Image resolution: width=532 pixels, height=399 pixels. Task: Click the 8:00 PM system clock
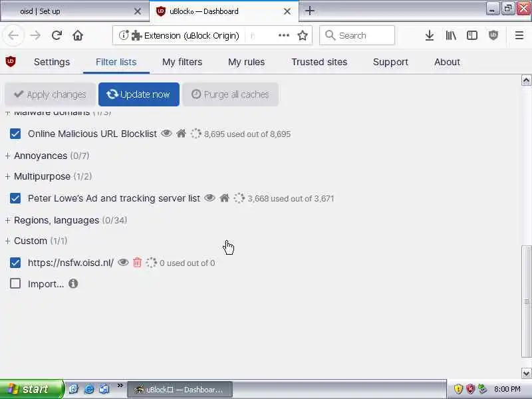click(507, 389)
